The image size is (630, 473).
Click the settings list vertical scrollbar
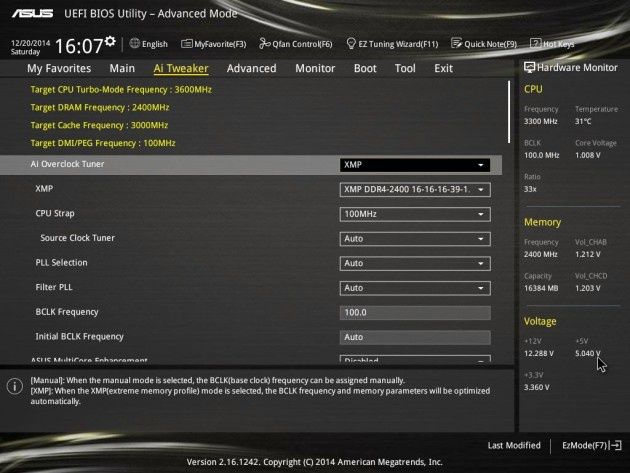point(509,112)
